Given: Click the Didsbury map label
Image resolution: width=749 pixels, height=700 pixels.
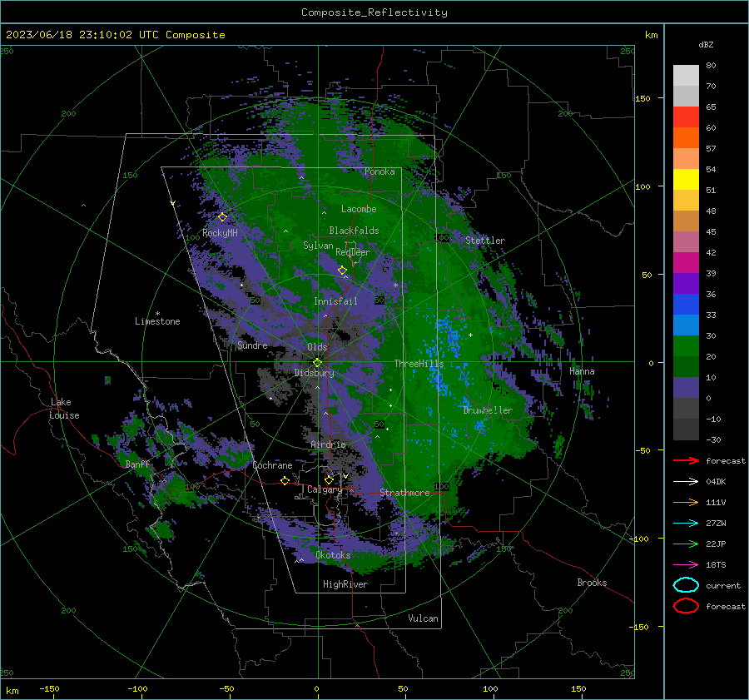Looking at the screenshot, I should 315,373.
